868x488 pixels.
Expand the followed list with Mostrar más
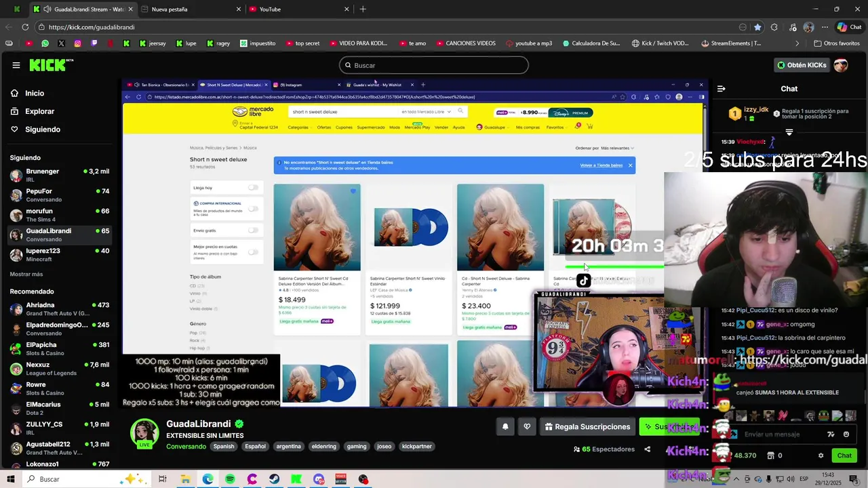click(x=26, y=274)
